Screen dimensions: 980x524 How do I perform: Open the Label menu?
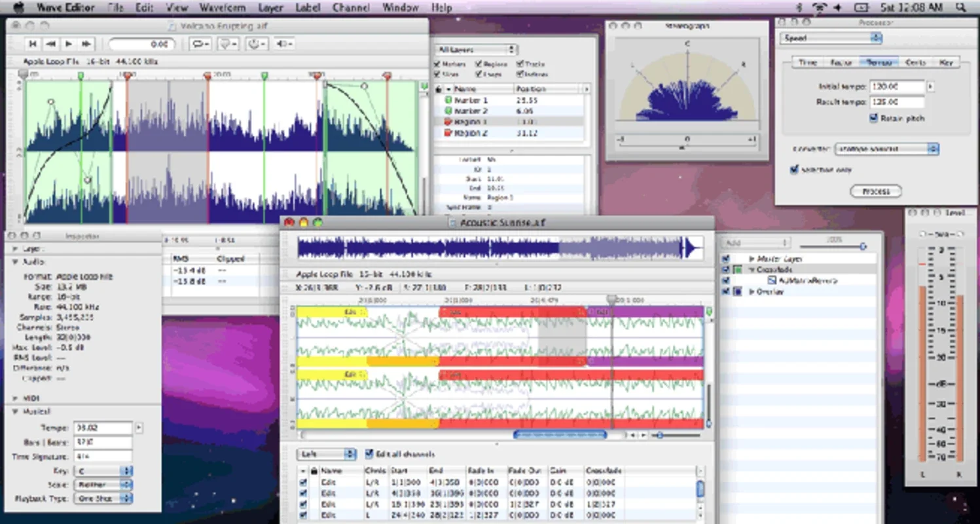tap(308, 8)
